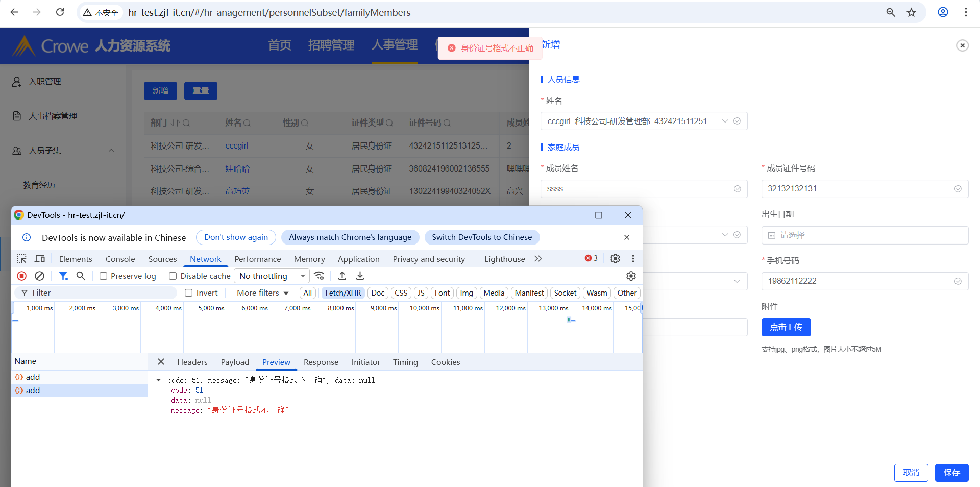Switch to the Console tab
The width and height of the screenshot is (980, 487).
pyautogui.click(x=120, y=259)
